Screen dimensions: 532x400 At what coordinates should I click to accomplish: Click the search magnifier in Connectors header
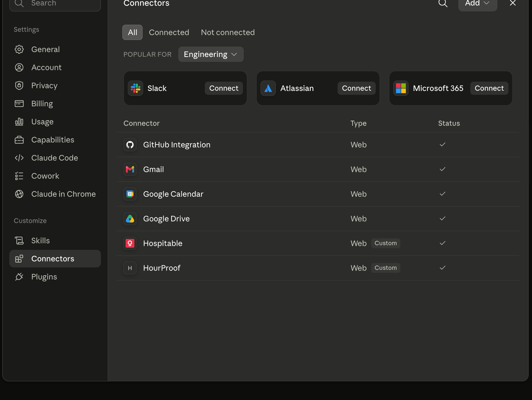tap(443, 3)
